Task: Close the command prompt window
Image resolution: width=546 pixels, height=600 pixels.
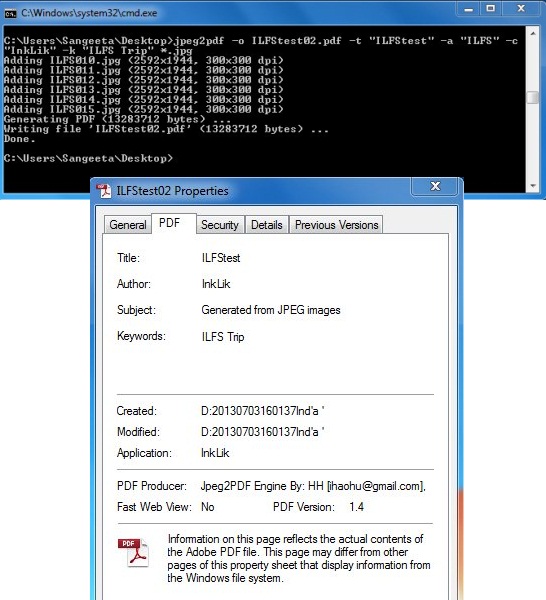Action: coord(521,9)
